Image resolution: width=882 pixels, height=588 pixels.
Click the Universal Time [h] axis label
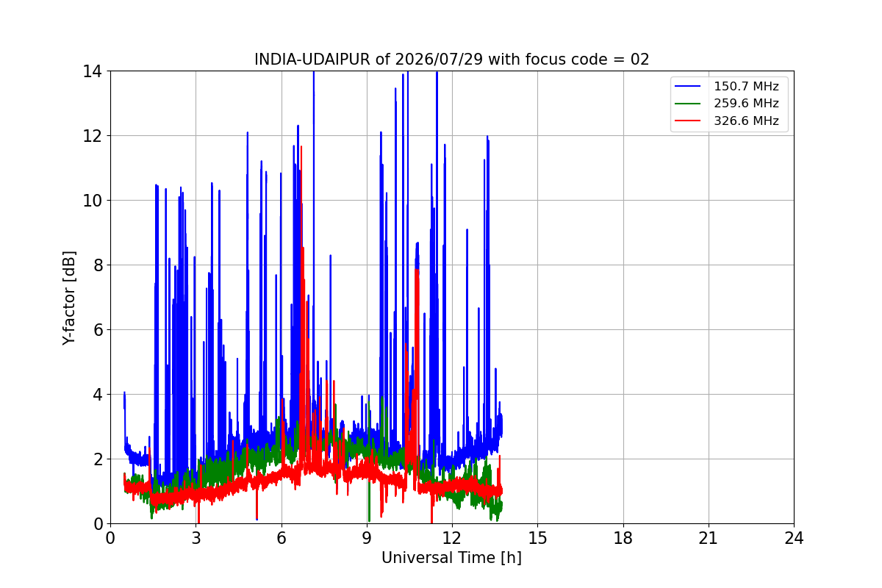[451, 558]
